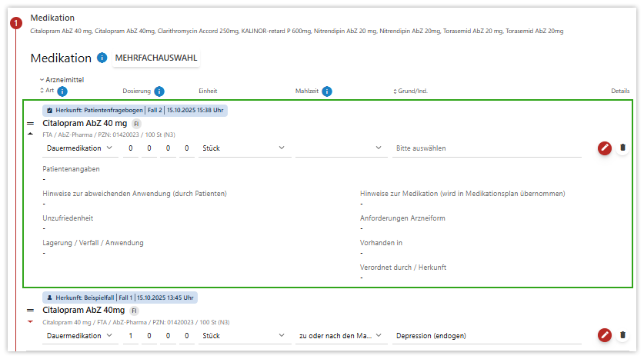Click the info icon next to Art

pyautogui.click(x=62, y=91)
